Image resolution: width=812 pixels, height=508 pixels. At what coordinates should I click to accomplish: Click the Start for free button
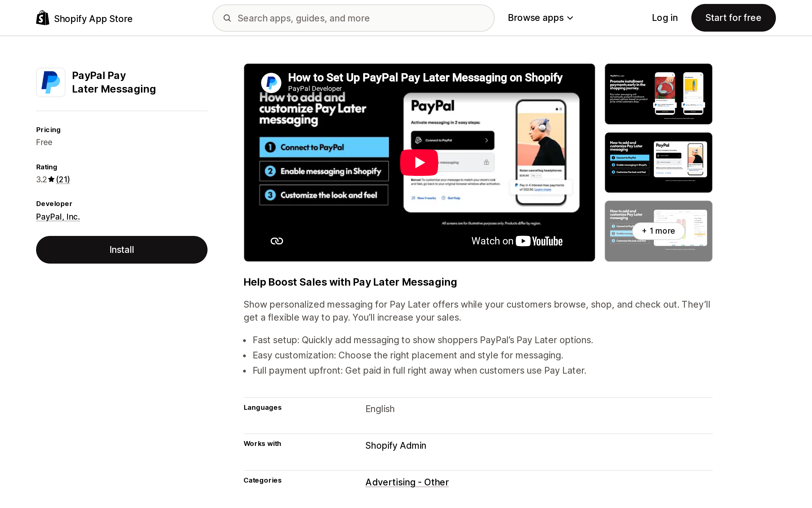coord(733,18)
